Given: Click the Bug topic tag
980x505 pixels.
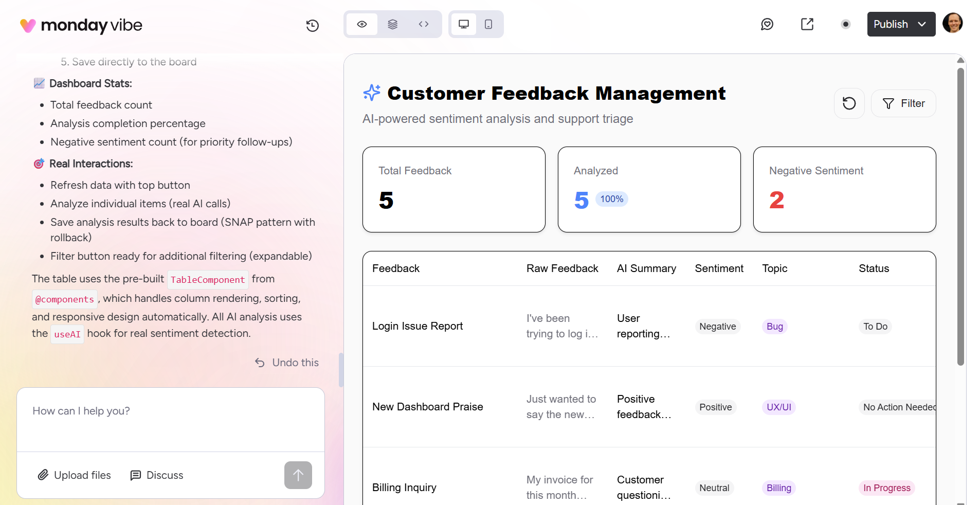Looking at the screenshot, I should click(775, 327).
